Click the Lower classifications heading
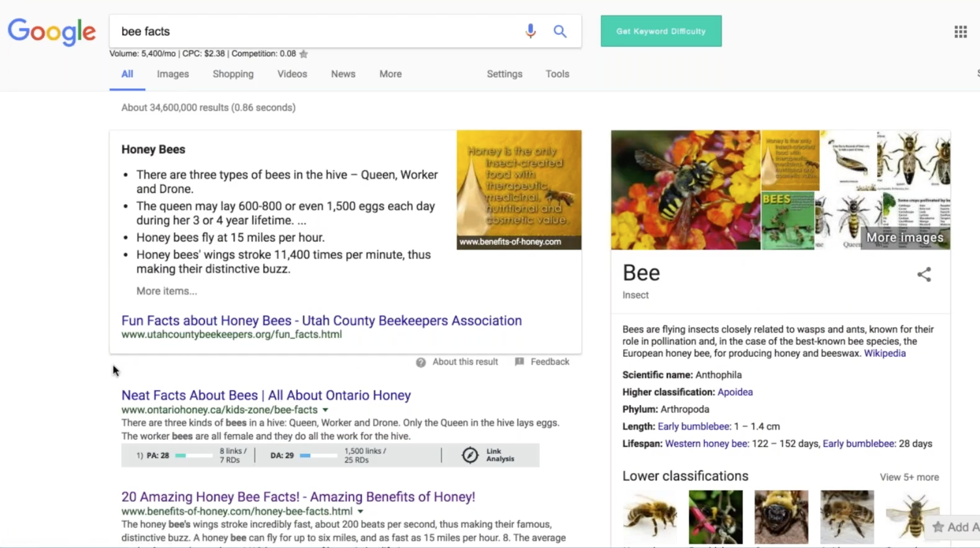980x548 pixels. coord(685,476)
